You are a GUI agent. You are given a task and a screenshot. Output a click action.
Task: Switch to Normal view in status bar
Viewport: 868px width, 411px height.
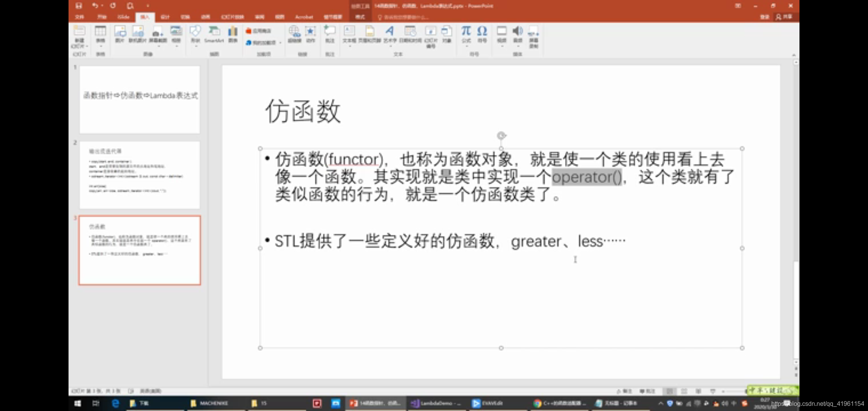tap(669, 391)
